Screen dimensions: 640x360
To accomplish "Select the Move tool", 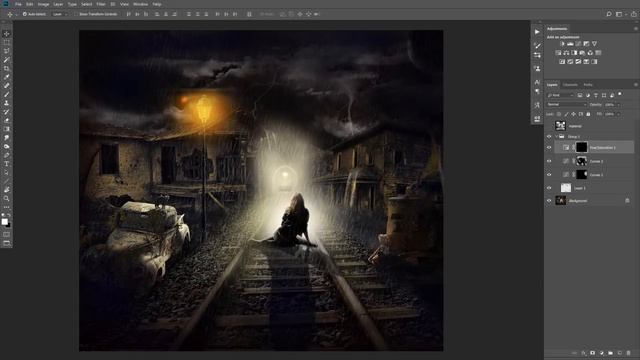I will pyautogui.click(x=7, y=34).
